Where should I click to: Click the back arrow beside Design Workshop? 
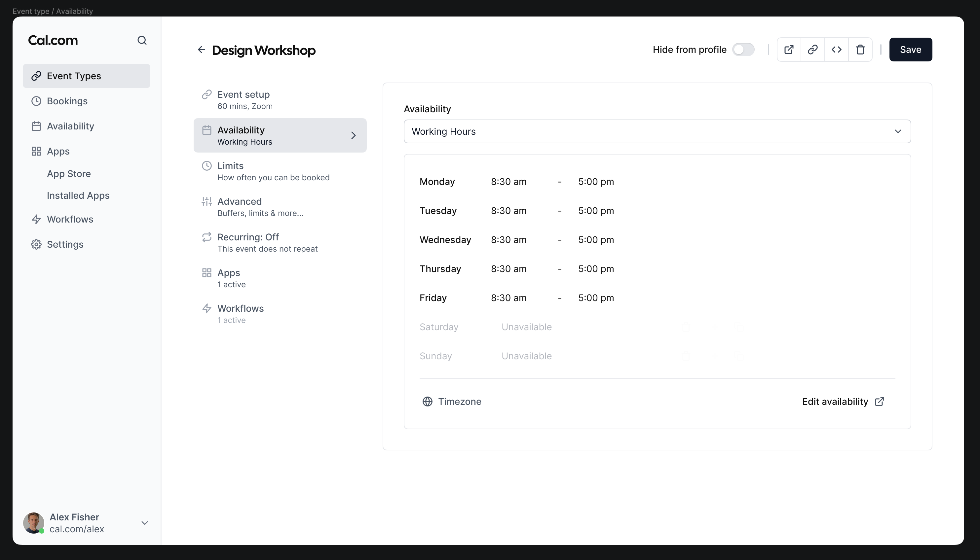201,50
